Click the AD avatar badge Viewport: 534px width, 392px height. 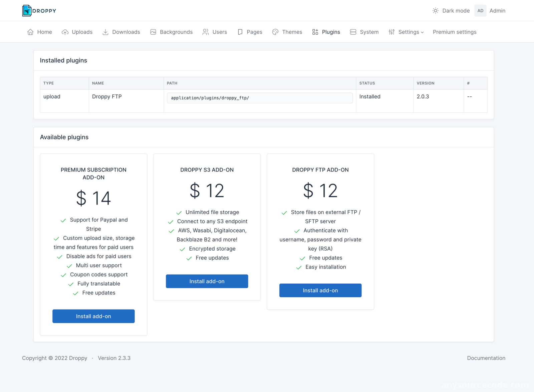(x=480, y=11)
